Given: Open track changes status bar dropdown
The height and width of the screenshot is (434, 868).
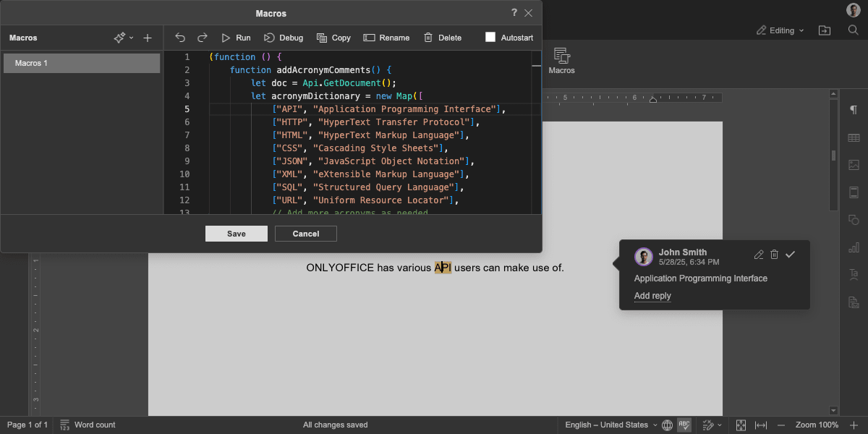Looking at the screenshot, I should (x=712, y=425).
